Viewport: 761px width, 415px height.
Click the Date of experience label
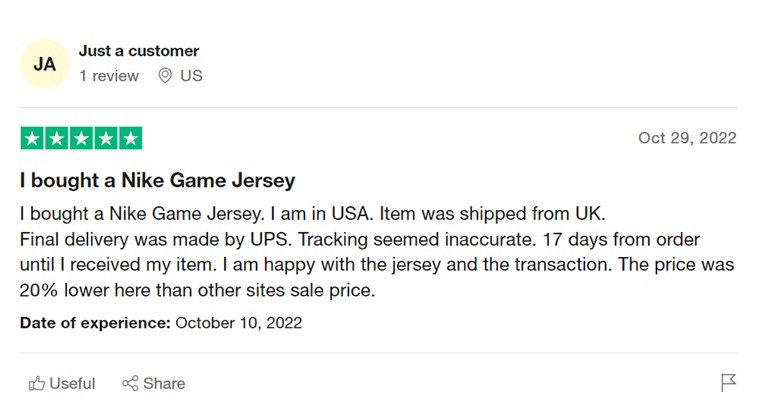pyautogui.click(x=95, y=323)
